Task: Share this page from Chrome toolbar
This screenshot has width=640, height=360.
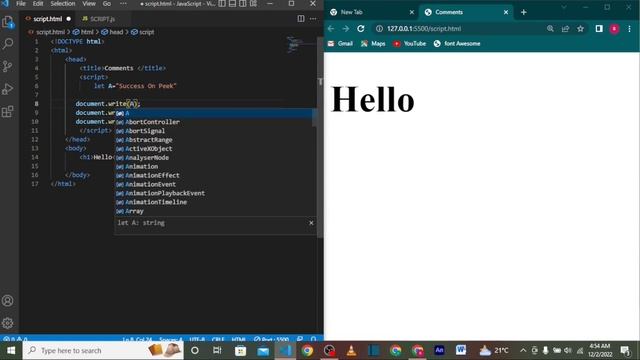Action: (565, 29)
